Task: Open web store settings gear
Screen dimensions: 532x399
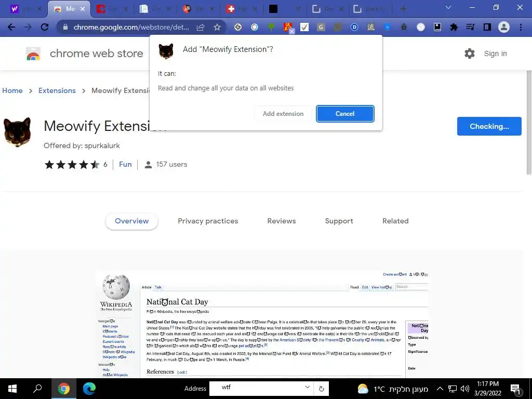Action: click(x=470, y=54)
